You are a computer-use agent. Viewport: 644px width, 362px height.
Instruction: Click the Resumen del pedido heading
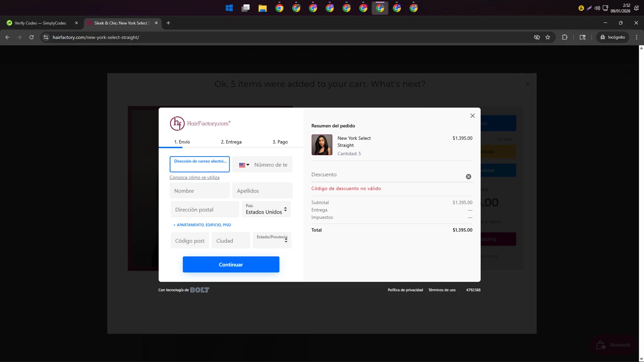coord(333,126)
